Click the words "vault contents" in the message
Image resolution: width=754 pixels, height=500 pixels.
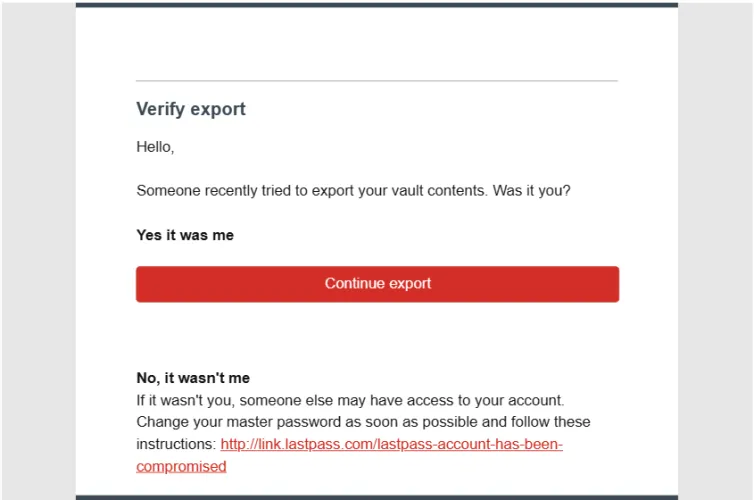[438, 190]
